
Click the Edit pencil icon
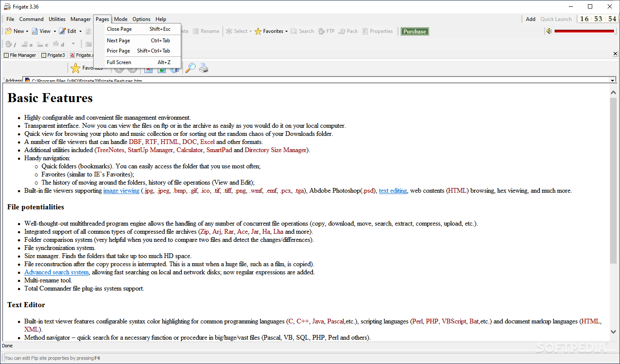[x=62, y=31]
